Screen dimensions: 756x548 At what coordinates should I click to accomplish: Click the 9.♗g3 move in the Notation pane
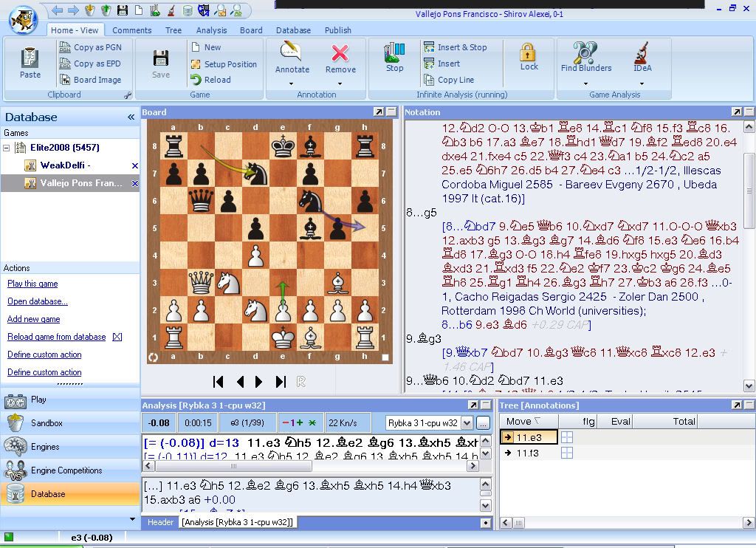pyautogui.click(x=423, y=339)
